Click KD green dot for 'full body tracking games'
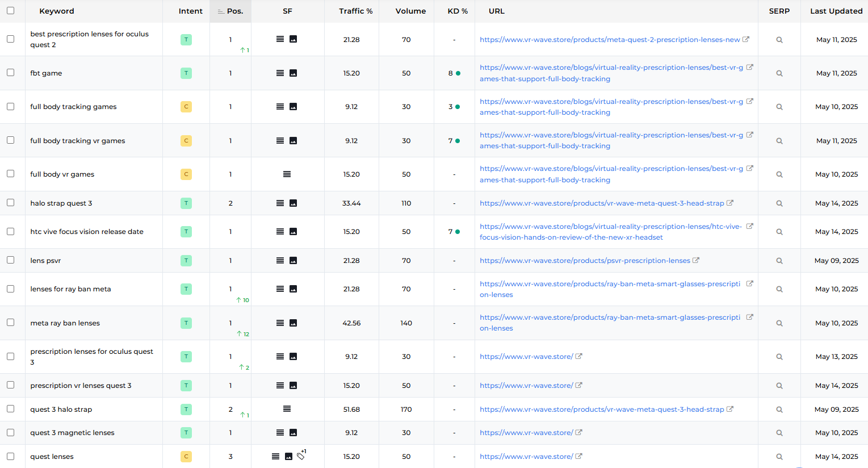Image resolution: width=868 pixels, height=468 pixels. (x=458, y=107)
